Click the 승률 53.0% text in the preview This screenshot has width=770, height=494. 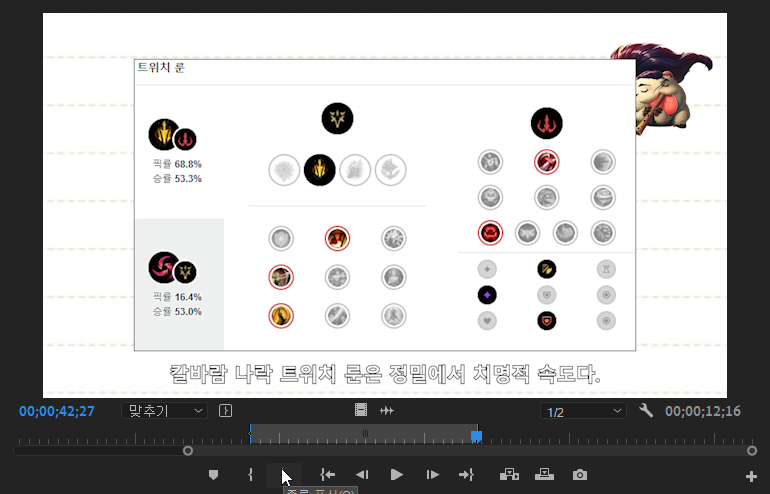pos(177,311)
